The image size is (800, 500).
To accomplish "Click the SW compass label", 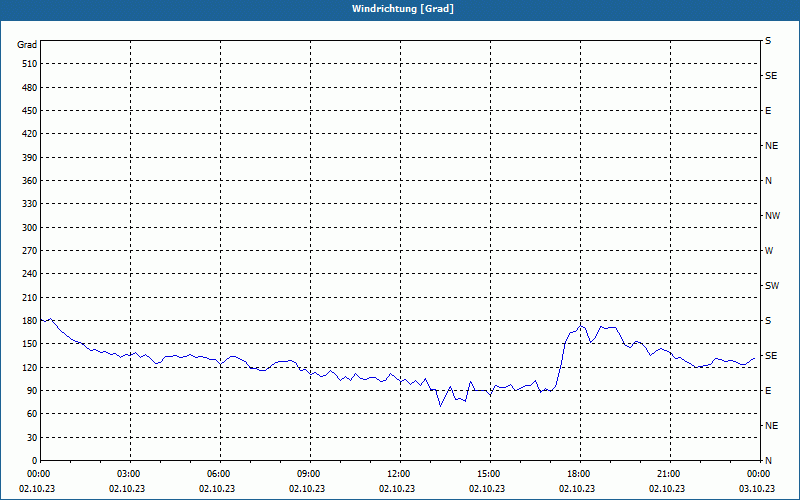I will pos(772,286).
